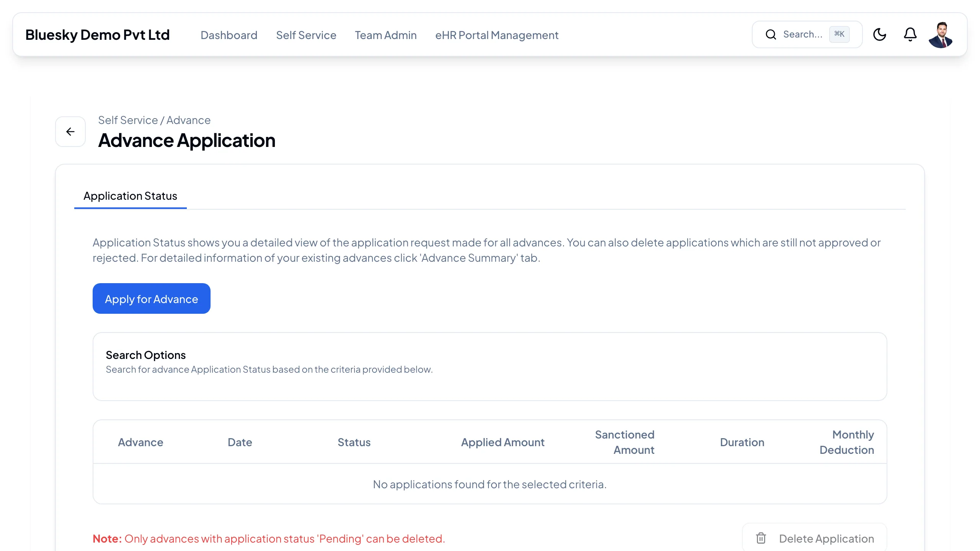Click the Applied Amount column header
This screenshot has height=551, width=980.
pos(503,442)
